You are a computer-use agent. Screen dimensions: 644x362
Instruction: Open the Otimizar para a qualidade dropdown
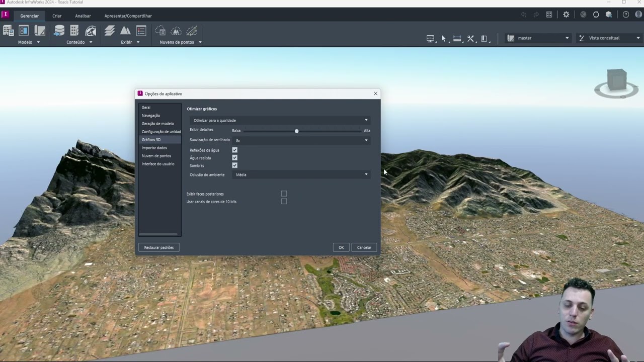(x=280, y=120)
